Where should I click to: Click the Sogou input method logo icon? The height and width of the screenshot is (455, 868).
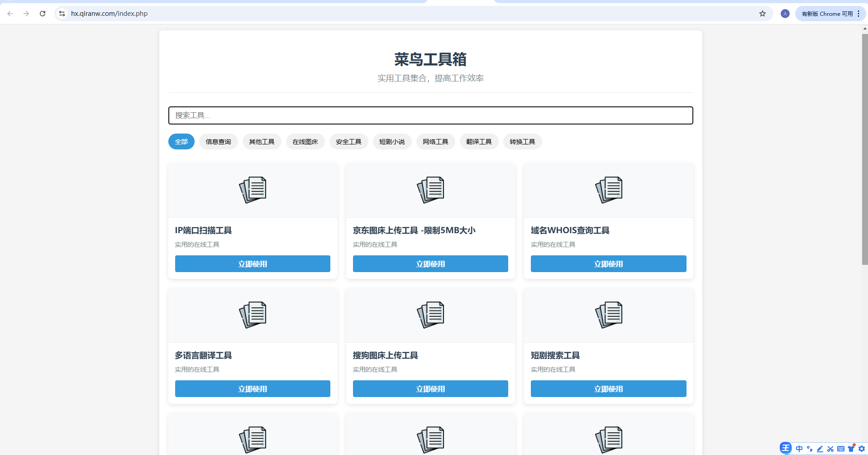(786, 448)
